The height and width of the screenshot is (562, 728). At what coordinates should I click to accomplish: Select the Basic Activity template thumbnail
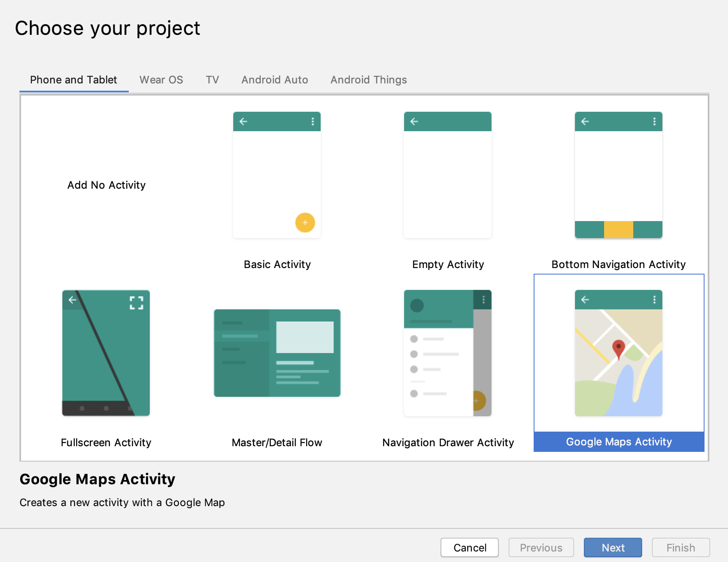[277, 175]
